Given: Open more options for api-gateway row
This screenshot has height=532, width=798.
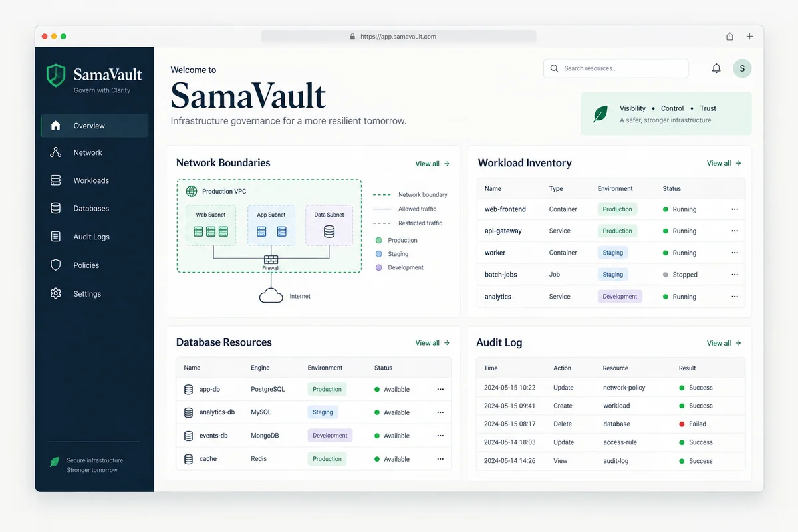Looking at the screenshot, I should 735,231.
